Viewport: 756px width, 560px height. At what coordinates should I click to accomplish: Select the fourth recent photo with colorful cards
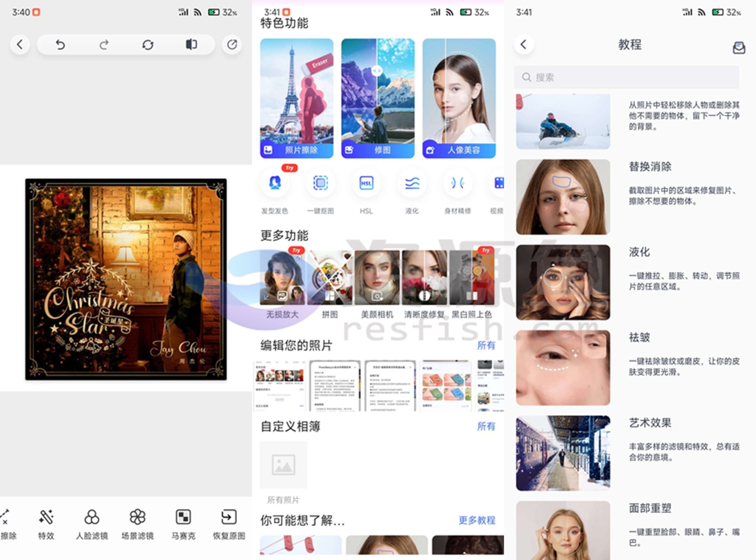446,386
